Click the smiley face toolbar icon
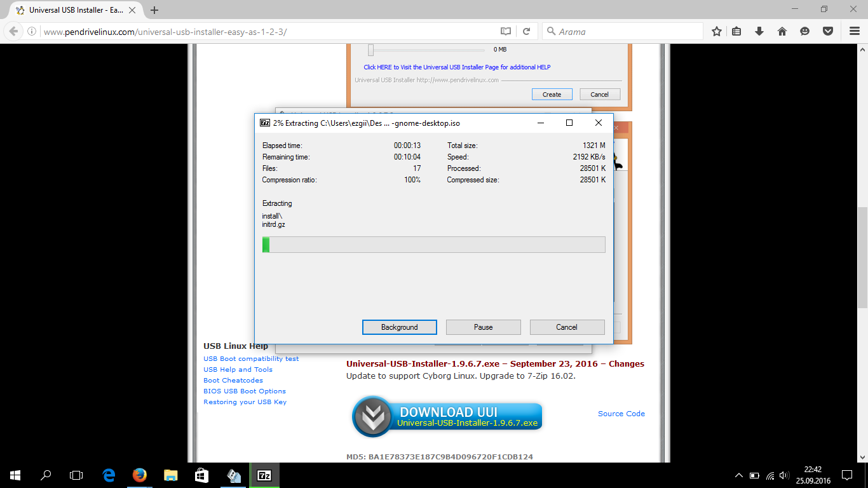 [805, 31]
